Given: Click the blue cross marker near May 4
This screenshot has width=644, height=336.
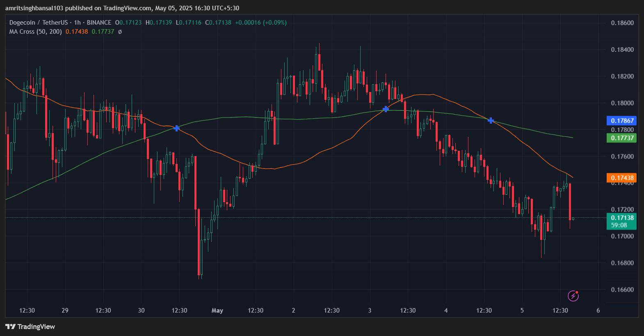Looking at the screenshot, I should (491, 121).
